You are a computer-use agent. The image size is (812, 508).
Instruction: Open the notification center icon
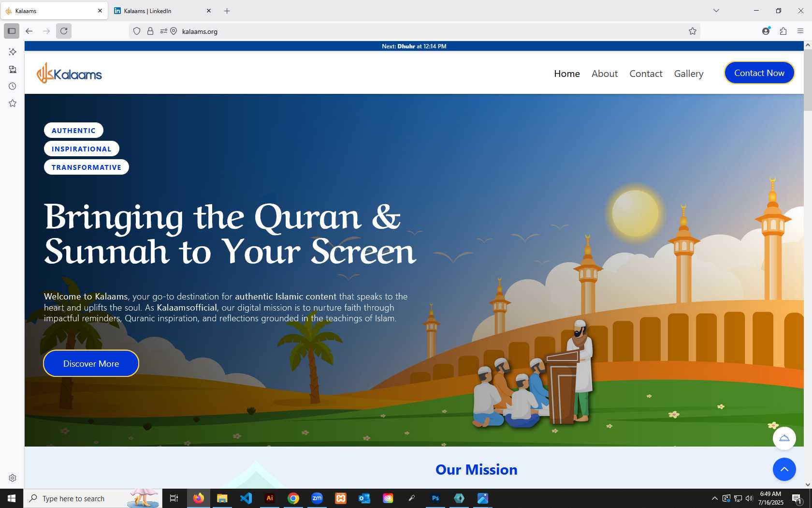(x=797, y=498)
